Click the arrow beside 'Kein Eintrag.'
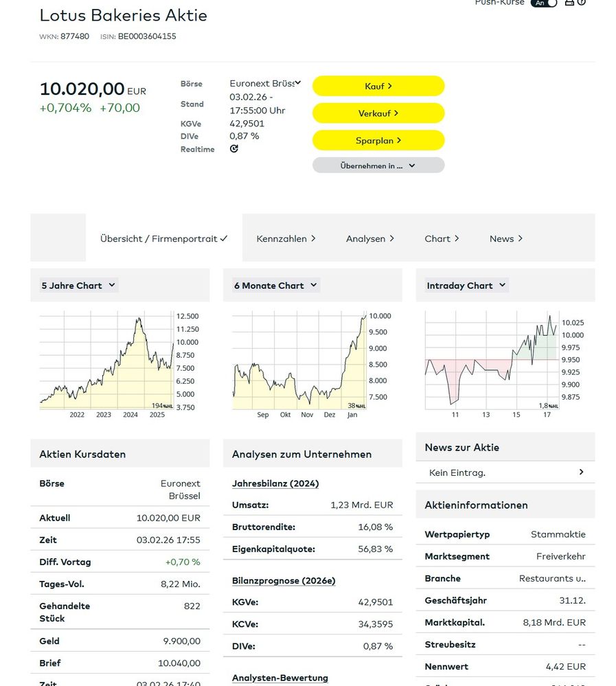This screenshot has height=686, width=616. coord(581,472)
